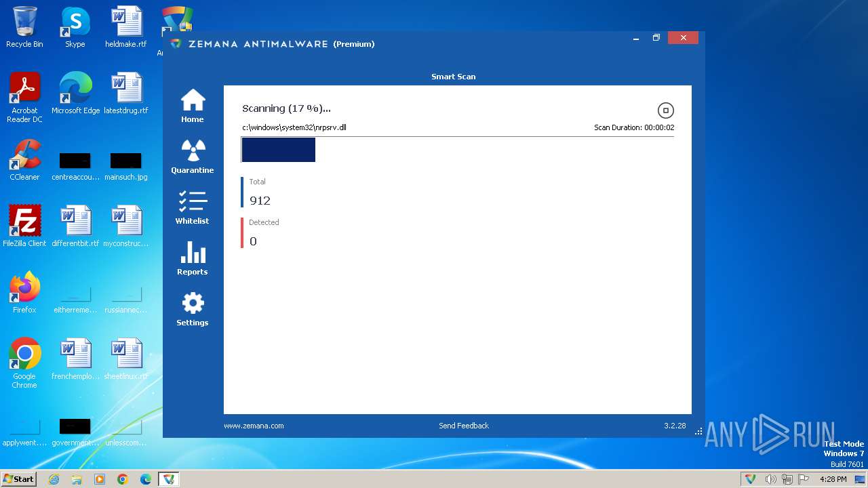
Task: Close the Zemana AntiMalware window
Action: click(683, 38)
